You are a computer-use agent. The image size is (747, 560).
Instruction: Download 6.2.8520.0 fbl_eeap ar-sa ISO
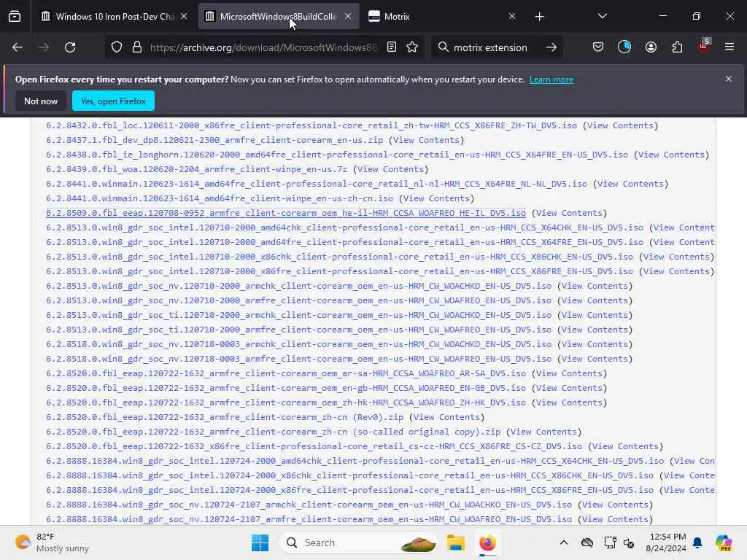(x=286, y=373)
